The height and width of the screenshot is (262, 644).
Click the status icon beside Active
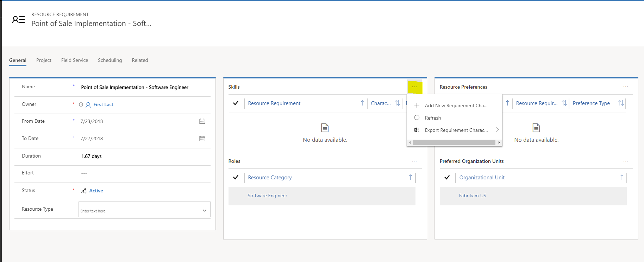(84, 191)
